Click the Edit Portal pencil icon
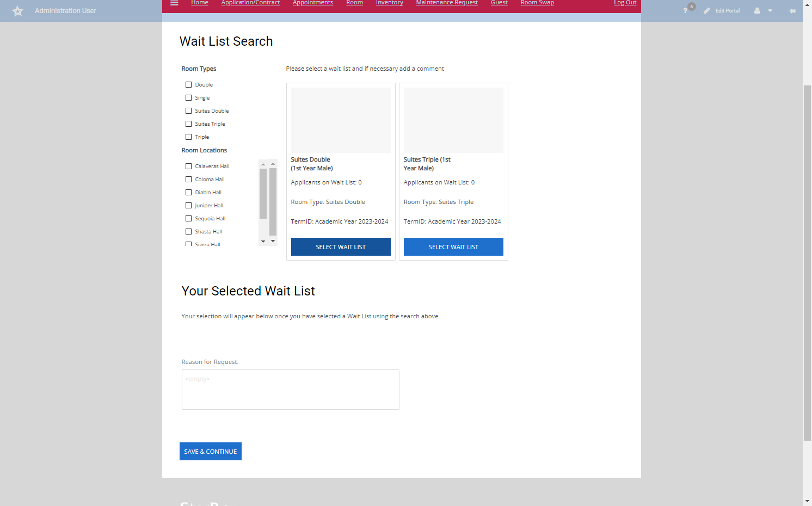The height and width of the screenshot is (506, 812). (x=706, y=11)
